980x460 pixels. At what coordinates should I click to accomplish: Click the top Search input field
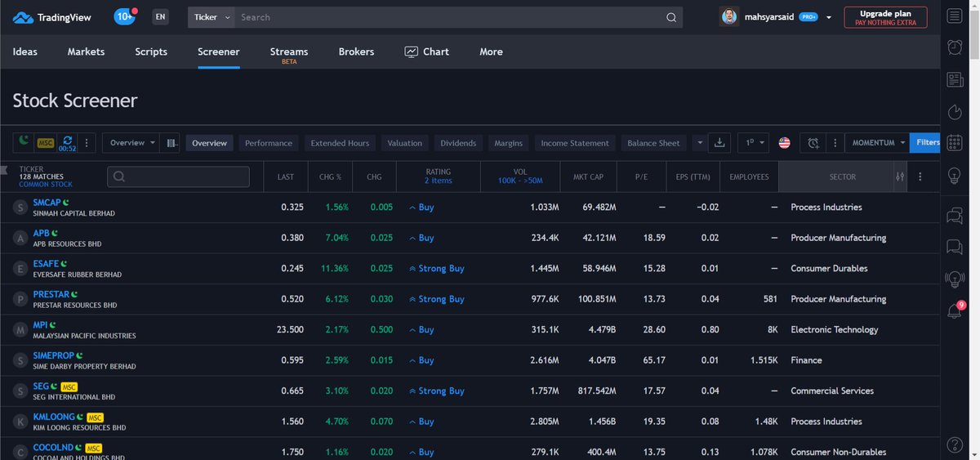point(450,17)
